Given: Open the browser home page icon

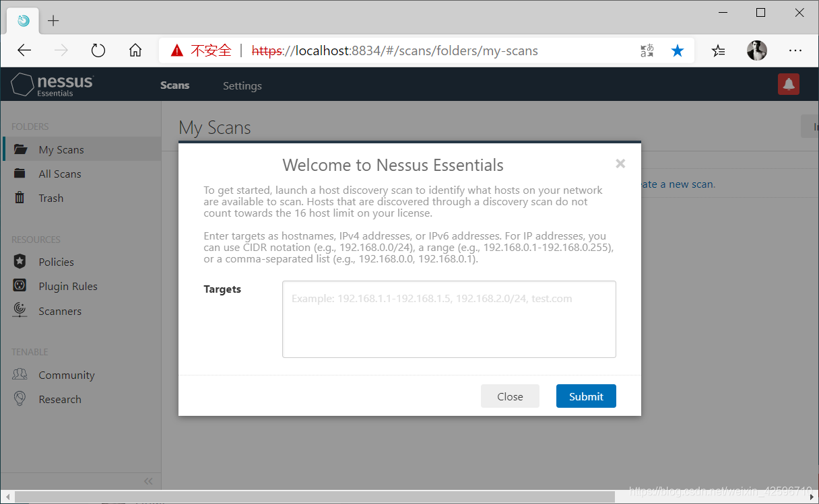Looking at the screenshot, I should pos(135,50).
